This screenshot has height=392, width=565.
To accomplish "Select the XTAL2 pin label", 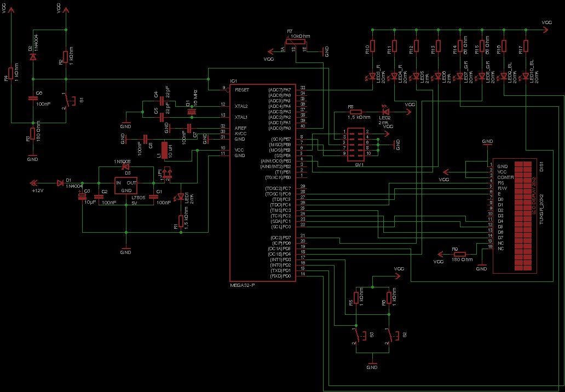I will click(x=241, y=106).
